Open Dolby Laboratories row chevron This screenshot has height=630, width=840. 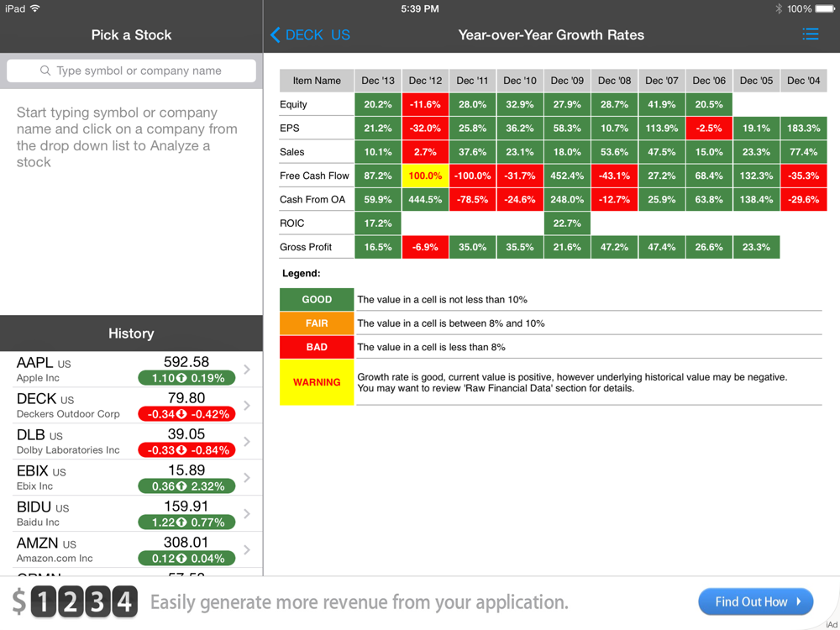pyautogui.click(x=247, y=442)
